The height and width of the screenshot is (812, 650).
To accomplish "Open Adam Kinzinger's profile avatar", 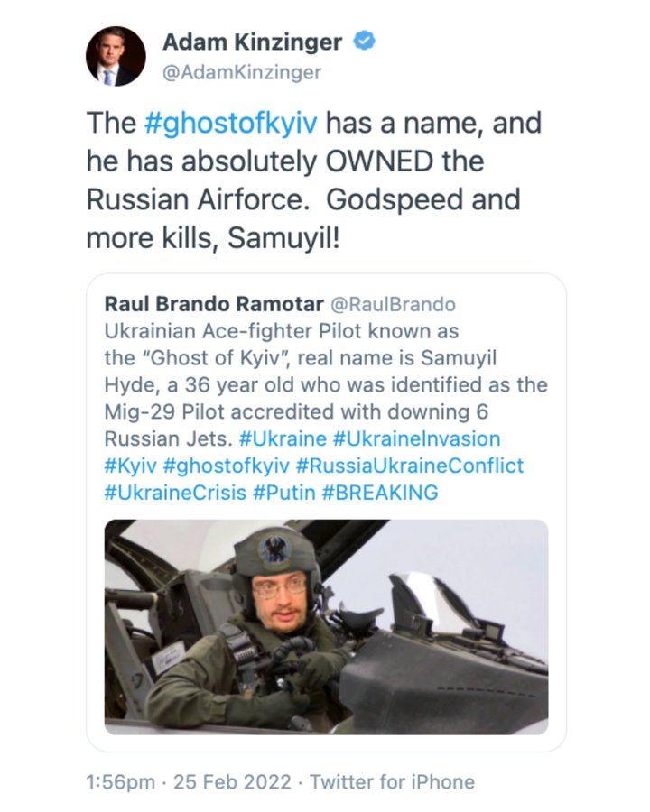I will [x=116, y=57].
